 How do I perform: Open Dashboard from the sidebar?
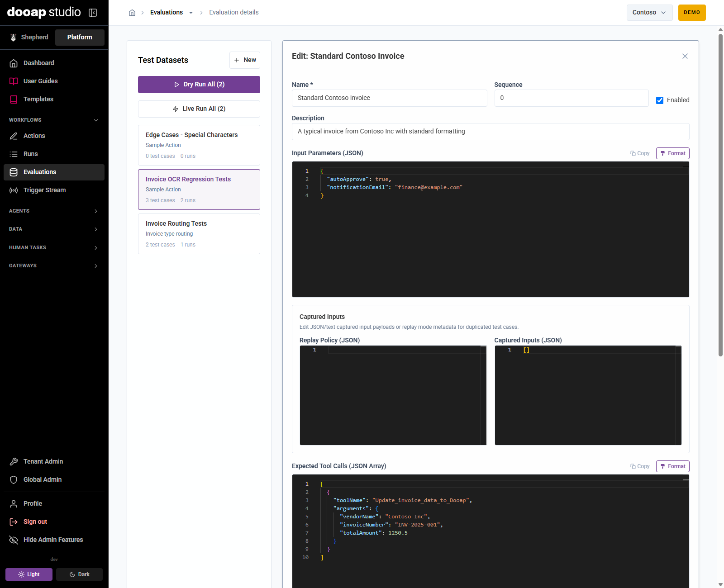click(54, 63)
